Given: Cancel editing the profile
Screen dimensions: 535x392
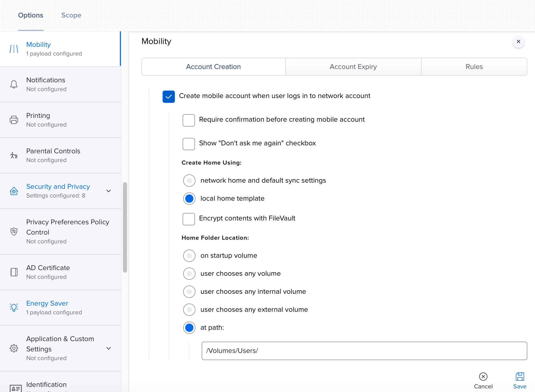Looking at the screenshot, I should coord(483,380).
